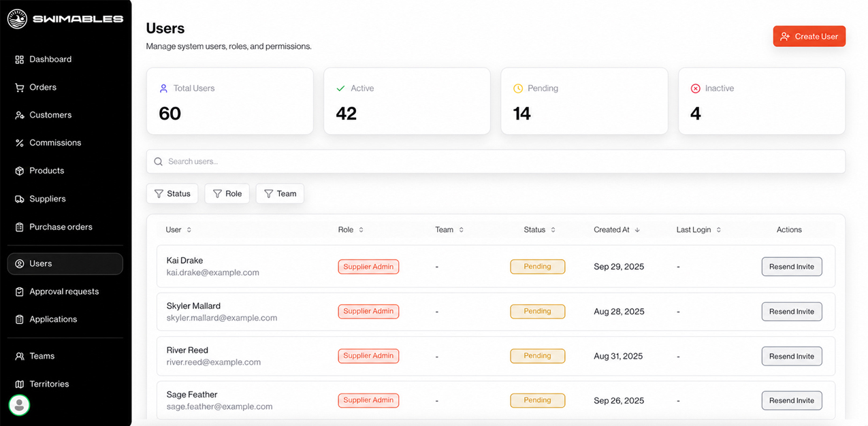This screenshot has height=426, width=868.
Task: Select the Commissions percent icon
Action: coord(19,143)
